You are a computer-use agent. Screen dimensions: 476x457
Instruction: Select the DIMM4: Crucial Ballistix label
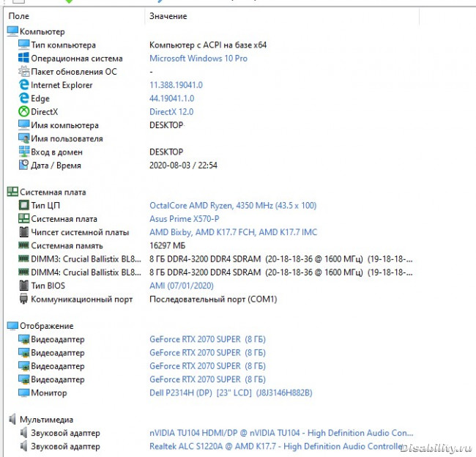coord(86,272)
